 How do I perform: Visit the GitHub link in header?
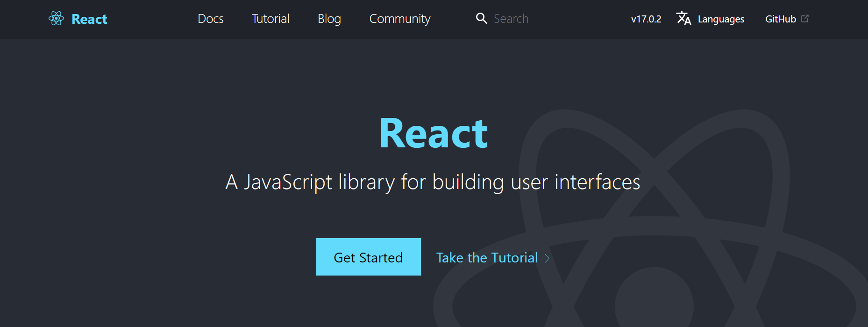[x=781, y=19]
